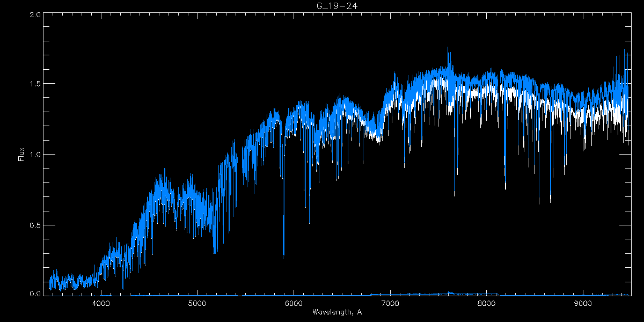Click the absorption dip bottom near 8200
The width and height of the screenshot is (644, 322).
[x=505, y=188]
